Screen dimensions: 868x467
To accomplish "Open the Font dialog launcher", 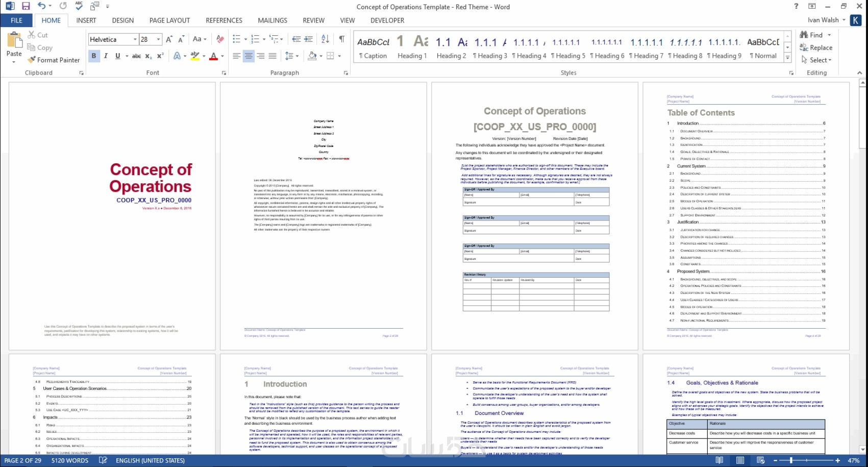I will (224, 73).
